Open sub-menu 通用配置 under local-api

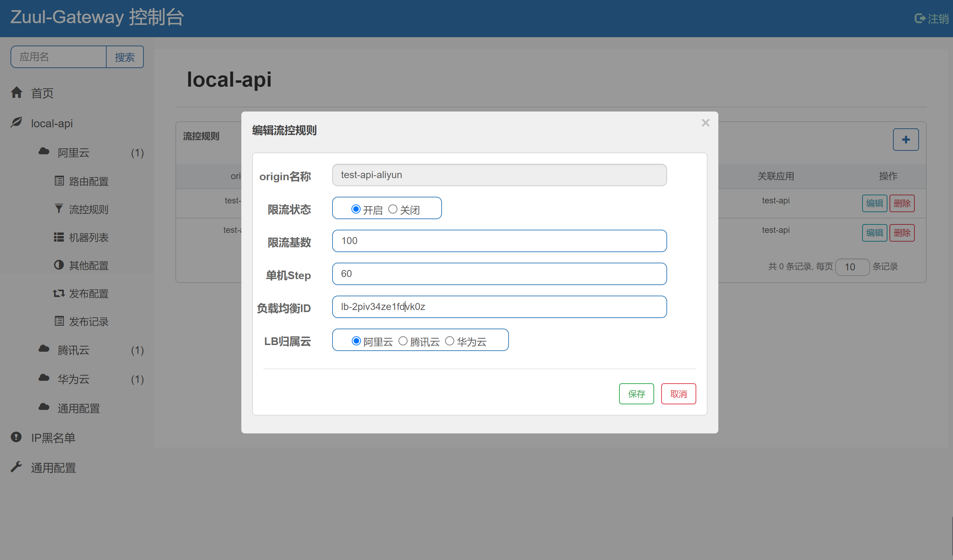(x=79, y=409)
